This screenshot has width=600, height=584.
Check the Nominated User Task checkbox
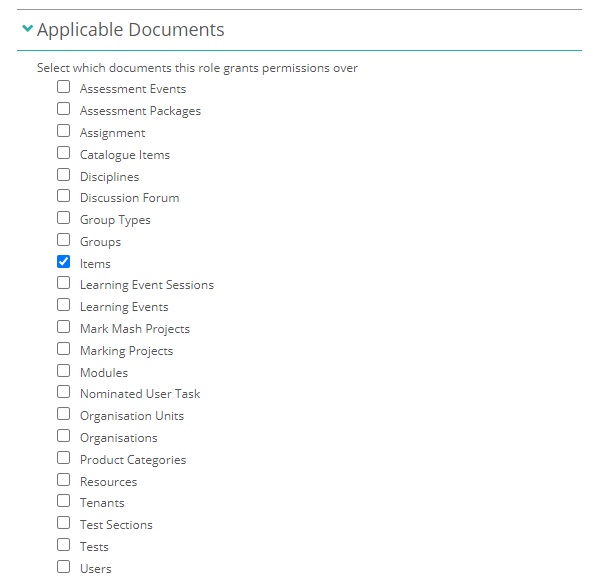(x=64, y=392)
